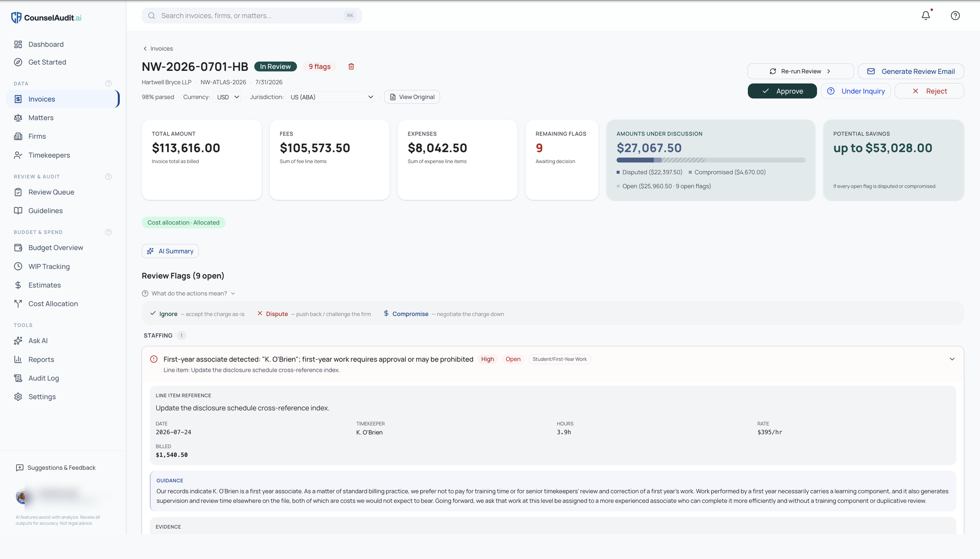Click the Compromised ($4,670.00) legend entry
This screenshot has height=559, width=980.
pos(727,172)
